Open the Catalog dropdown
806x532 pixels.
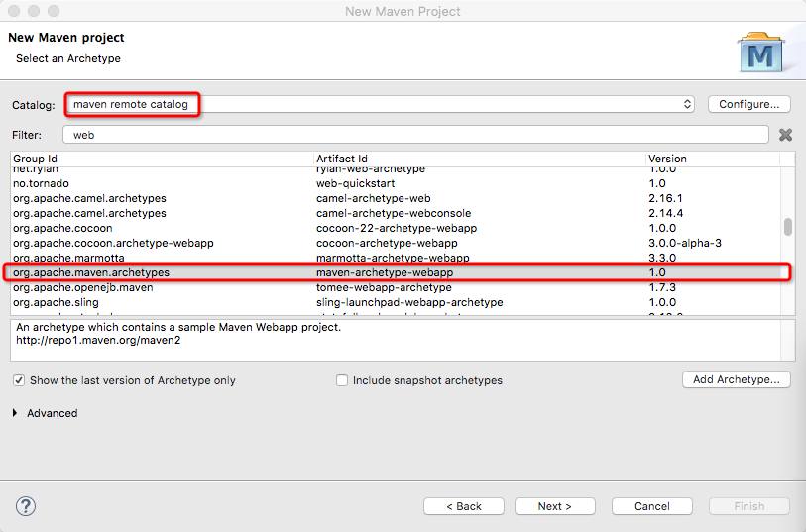(x=380, y=104)
